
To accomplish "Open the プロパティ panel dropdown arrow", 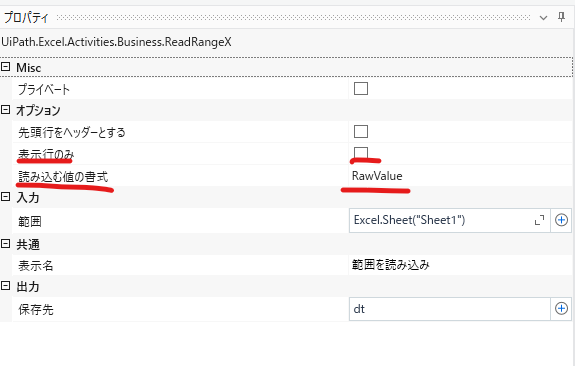I will pyautogui.click(x=543, y=18).
